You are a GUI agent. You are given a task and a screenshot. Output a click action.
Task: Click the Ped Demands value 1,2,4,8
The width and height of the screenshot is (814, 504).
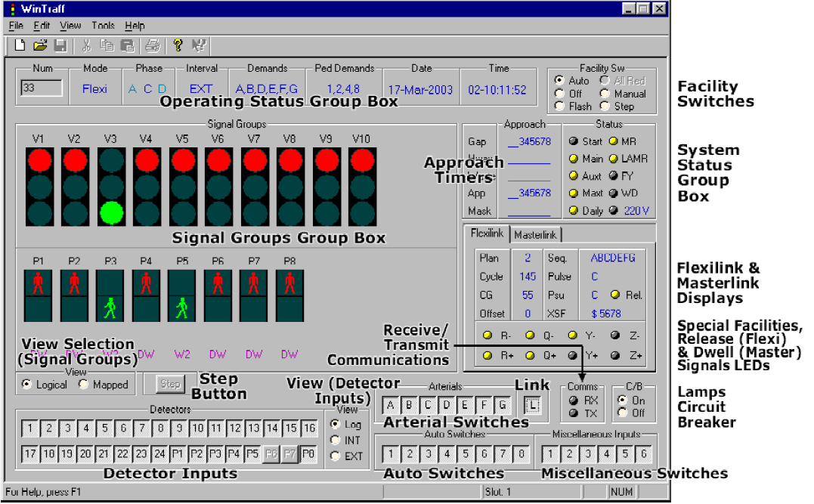343,89
